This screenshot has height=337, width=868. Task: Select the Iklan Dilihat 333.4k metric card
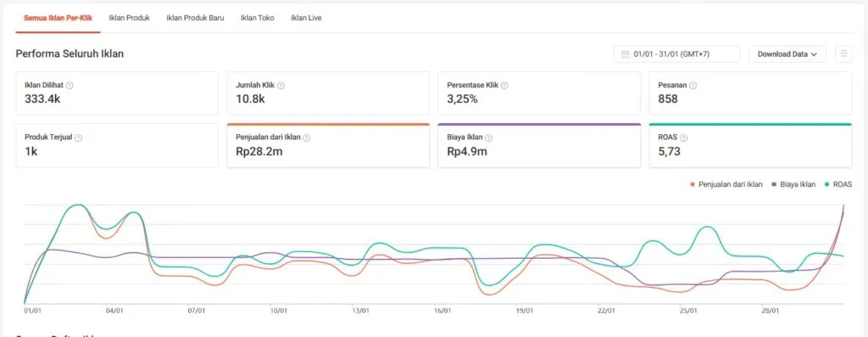[x=117, y=93]
